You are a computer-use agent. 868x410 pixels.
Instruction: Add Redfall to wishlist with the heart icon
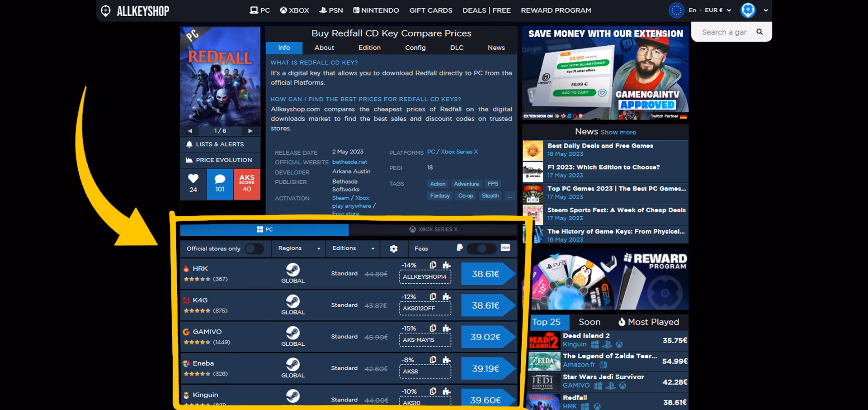click(193, 184)
